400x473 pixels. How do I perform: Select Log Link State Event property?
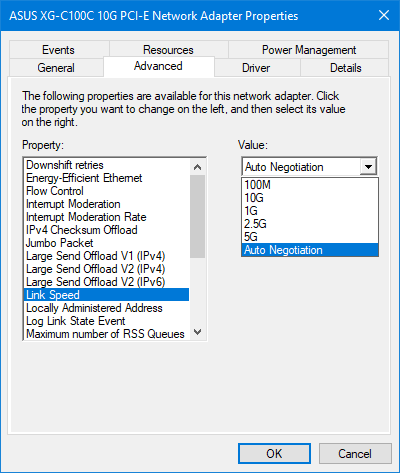(x=106, y=321)
